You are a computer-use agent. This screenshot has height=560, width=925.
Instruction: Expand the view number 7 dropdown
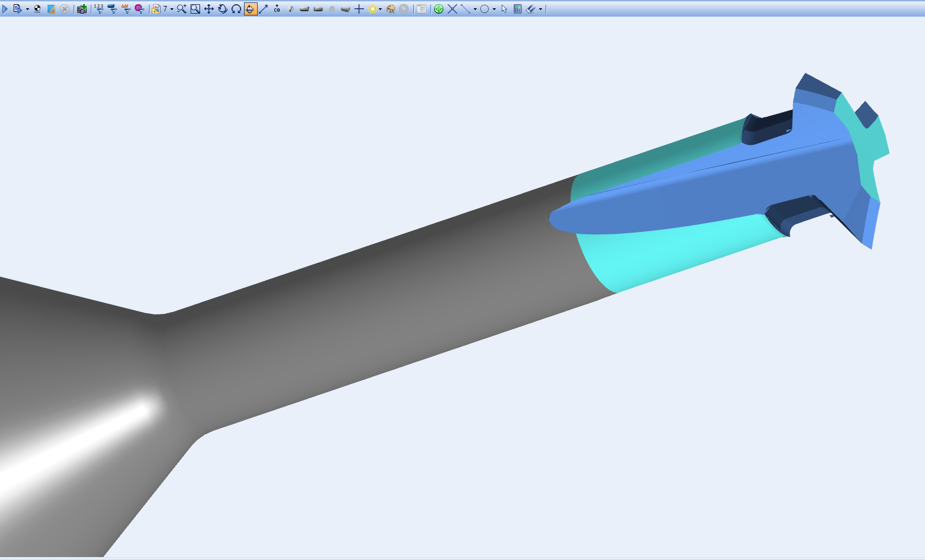[172, 9]
